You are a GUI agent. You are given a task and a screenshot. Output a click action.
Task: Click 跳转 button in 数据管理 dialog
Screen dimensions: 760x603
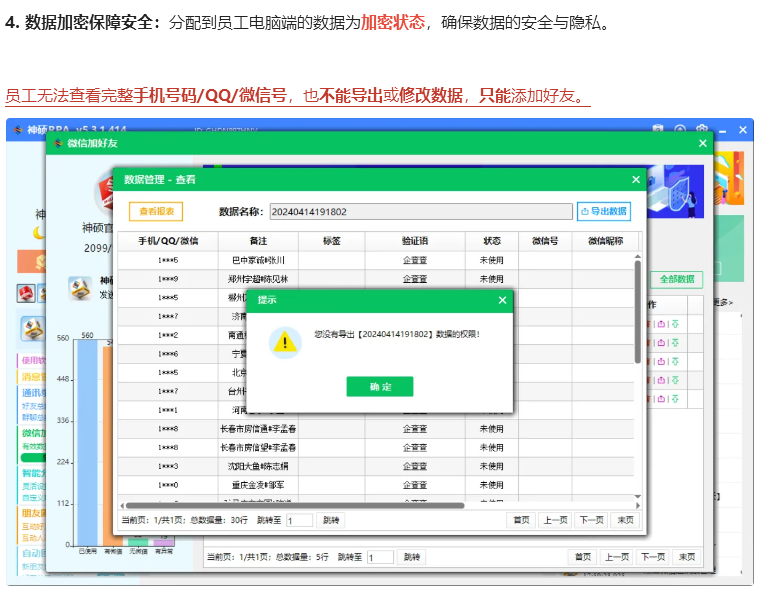pyautogui.click(x=331, y=521)
